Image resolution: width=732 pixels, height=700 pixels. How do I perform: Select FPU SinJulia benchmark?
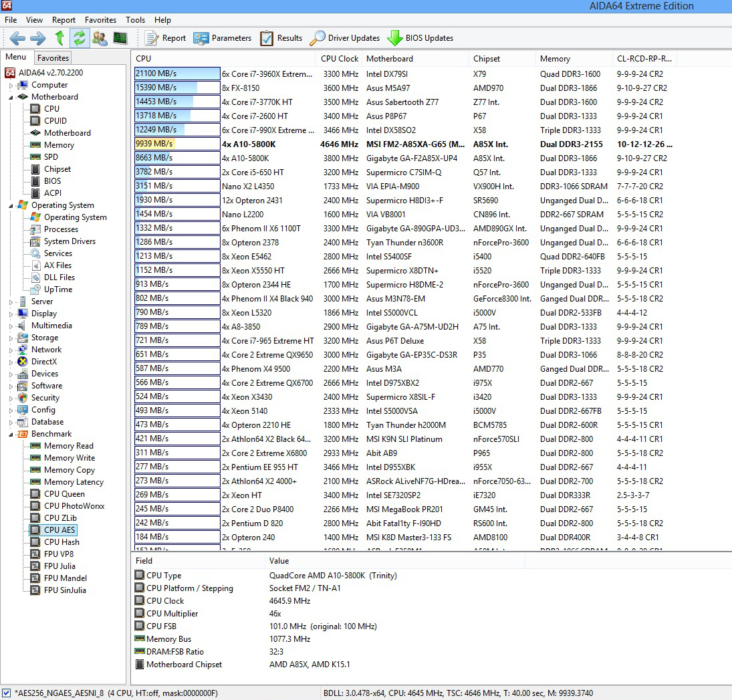point(65,590)
